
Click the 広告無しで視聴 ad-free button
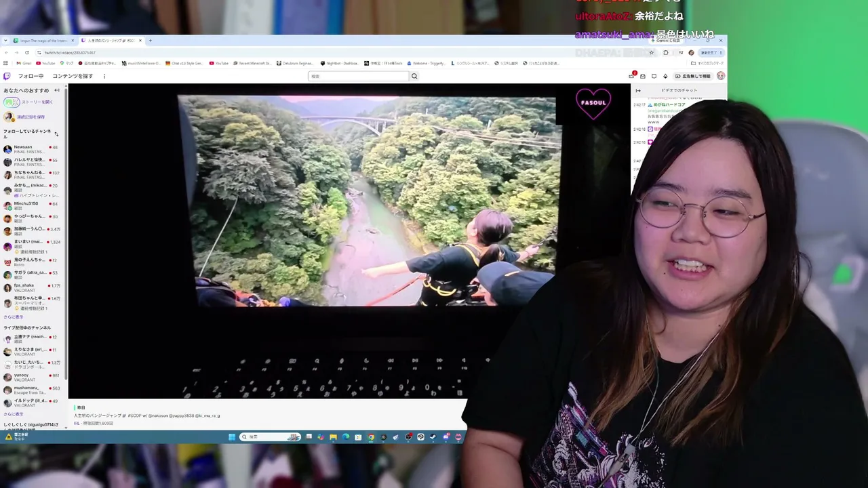(693, 76)
